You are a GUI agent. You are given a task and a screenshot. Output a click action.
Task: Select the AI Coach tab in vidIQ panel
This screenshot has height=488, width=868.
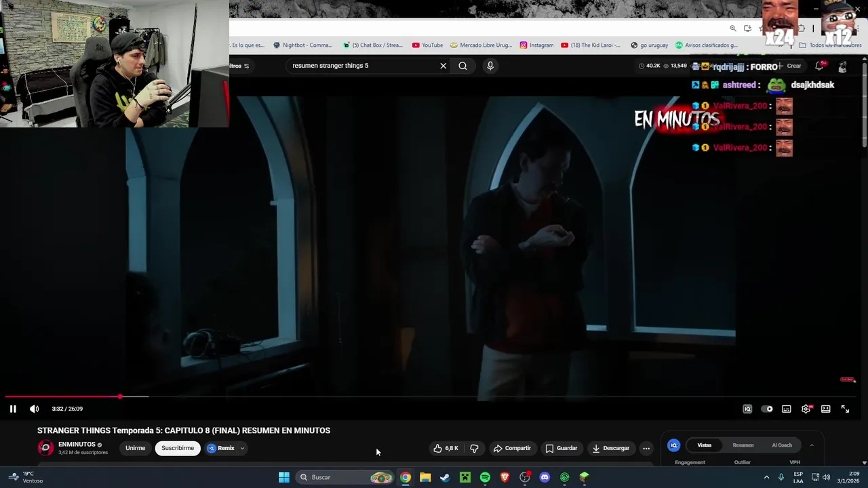(x=782, y=445)
